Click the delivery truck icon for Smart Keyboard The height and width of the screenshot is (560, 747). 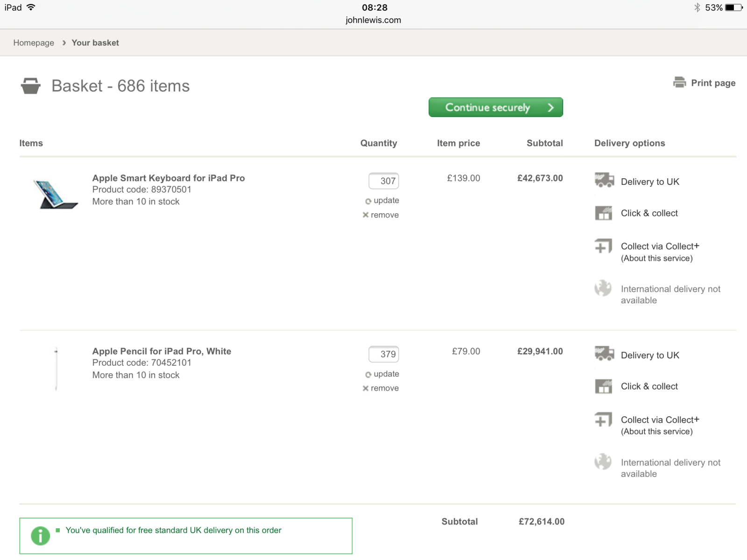click(x=604, y=180)
